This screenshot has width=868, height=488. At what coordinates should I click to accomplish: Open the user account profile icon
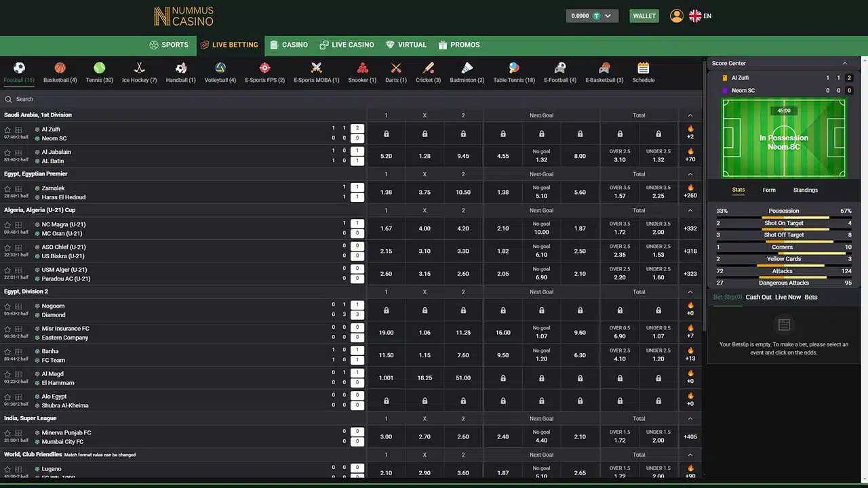click(x=676, y=16)
